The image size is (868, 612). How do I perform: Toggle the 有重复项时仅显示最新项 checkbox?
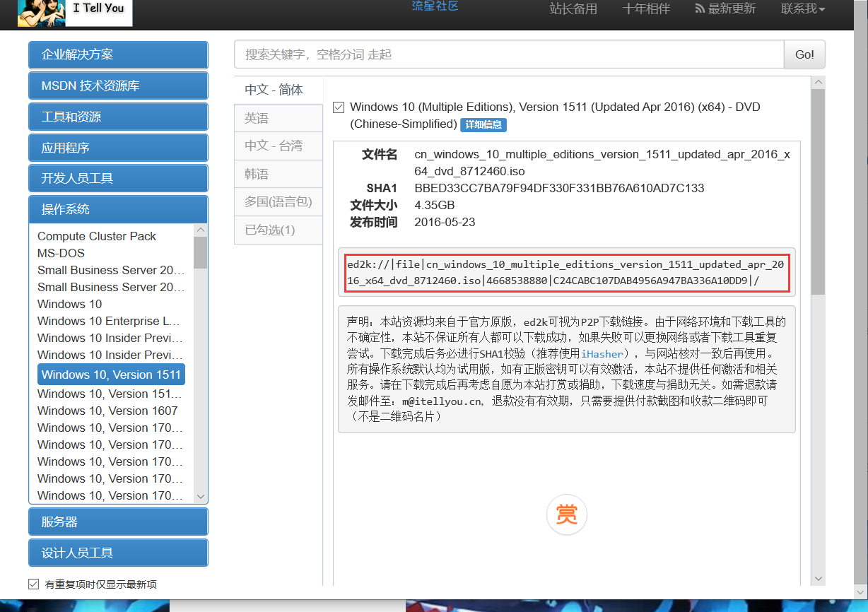point(33,584)
